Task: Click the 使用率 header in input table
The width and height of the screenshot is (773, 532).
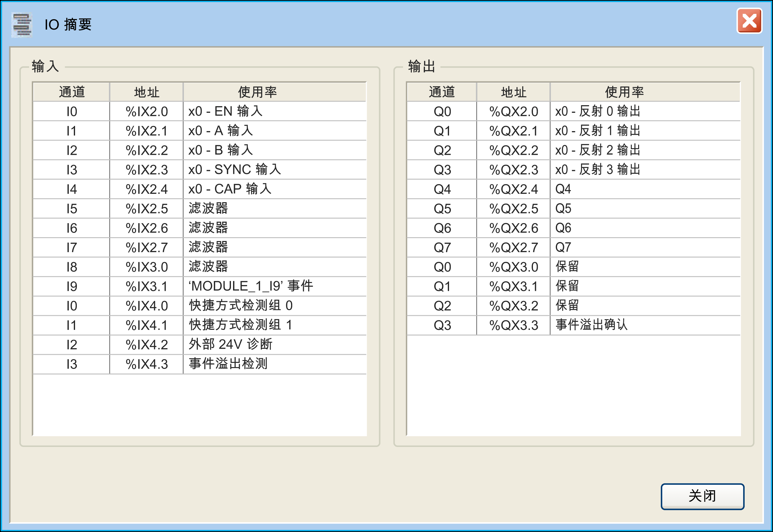Action: pos(257,92)
